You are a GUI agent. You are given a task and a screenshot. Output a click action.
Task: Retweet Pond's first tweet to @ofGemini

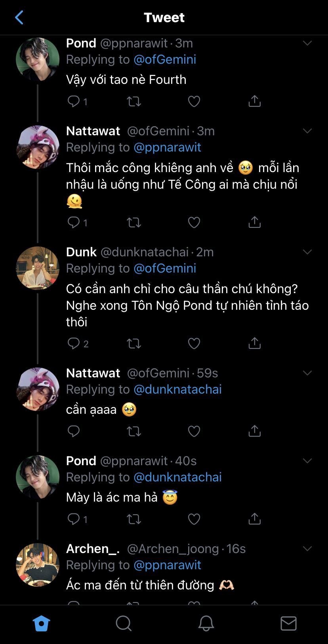click(133, 102)
